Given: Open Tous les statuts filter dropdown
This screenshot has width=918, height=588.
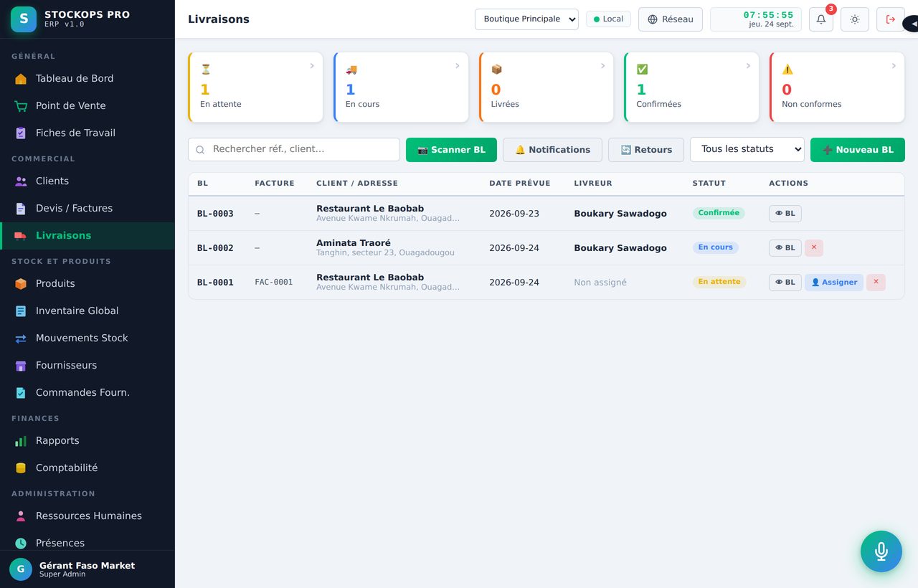Looking at the screenshot, I should click(x=747, y=149).
